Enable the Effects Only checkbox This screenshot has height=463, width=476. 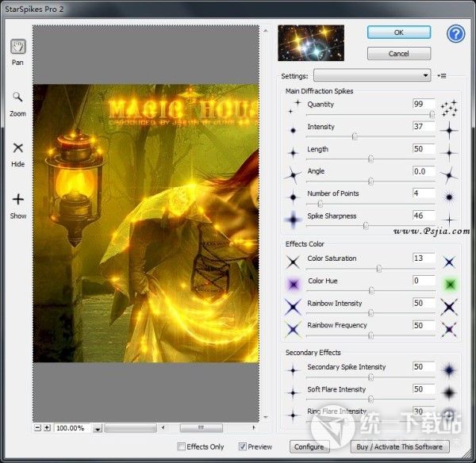pos(181,446)
